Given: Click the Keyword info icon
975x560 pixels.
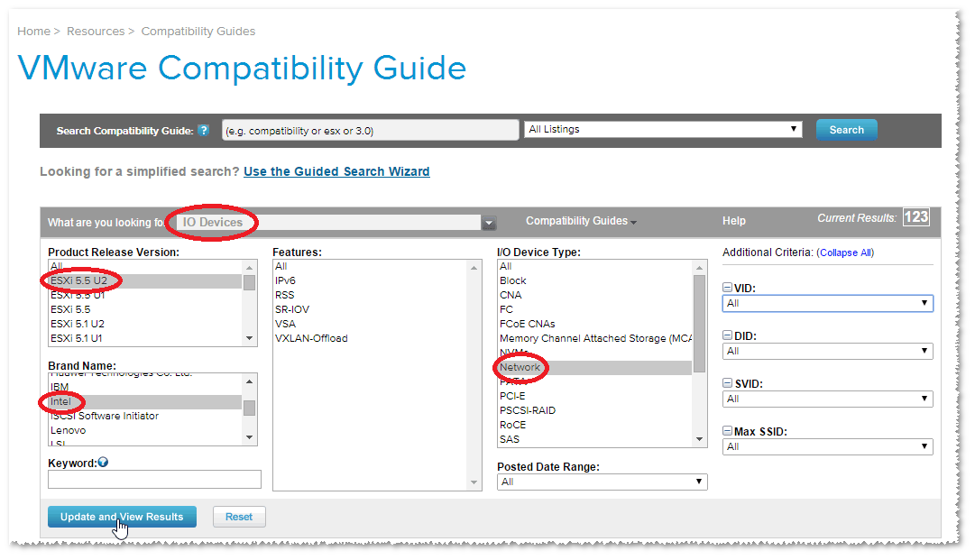Looking at the screenshot, I should coord(103,462).
